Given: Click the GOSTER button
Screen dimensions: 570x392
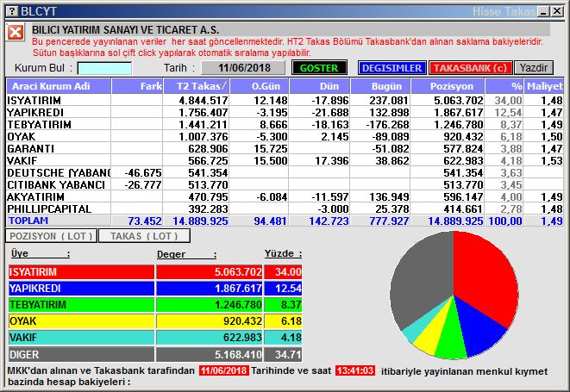Looking at the screenshot, I should pos(319,68).
